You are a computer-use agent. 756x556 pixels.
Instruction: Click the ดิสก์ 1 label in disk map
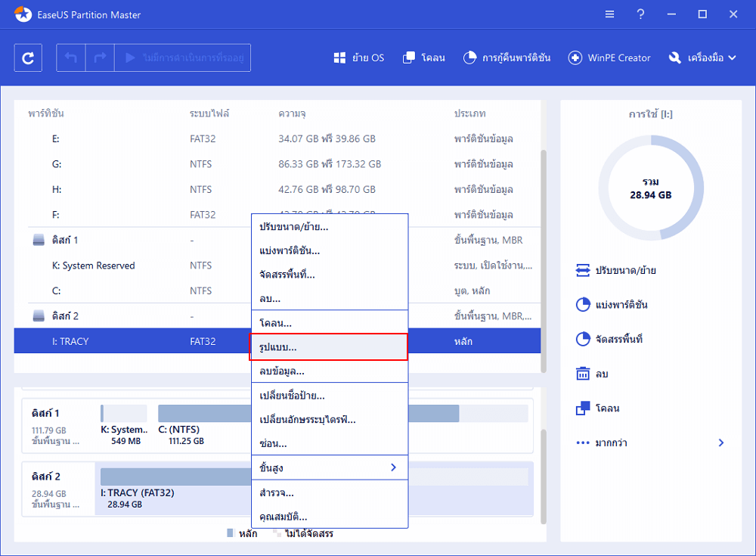pos(46,413)
